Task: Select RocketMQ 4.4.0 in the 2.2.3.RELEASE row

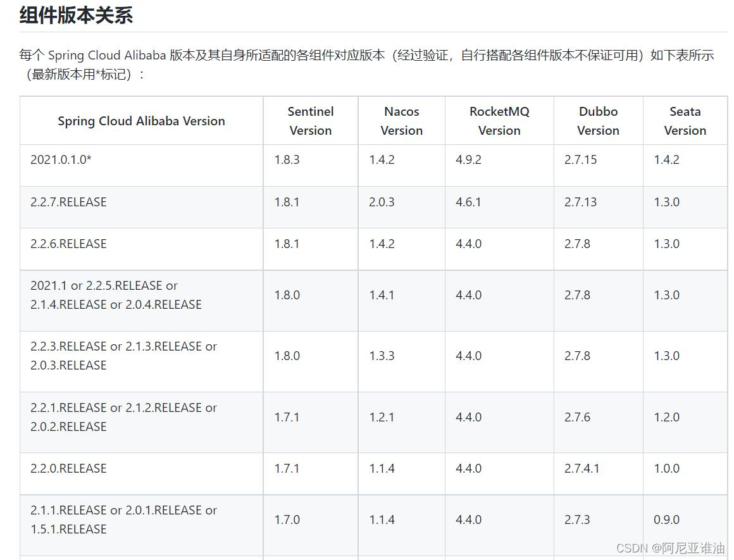Action: coord(468,356)
